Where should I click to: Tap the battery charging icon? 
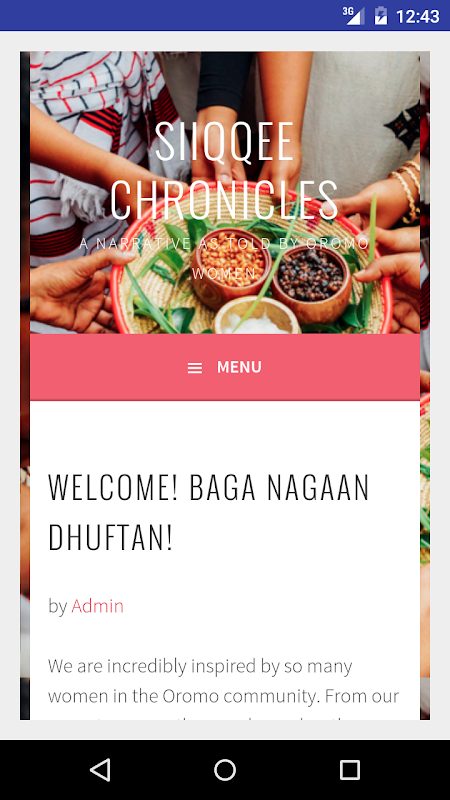381,15
